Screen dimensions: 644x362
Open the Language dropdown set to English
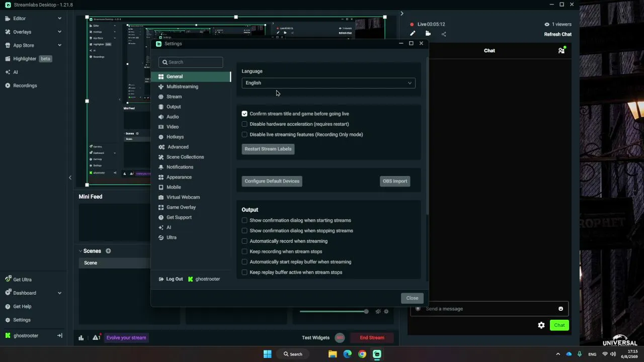[x=329, y=83]
